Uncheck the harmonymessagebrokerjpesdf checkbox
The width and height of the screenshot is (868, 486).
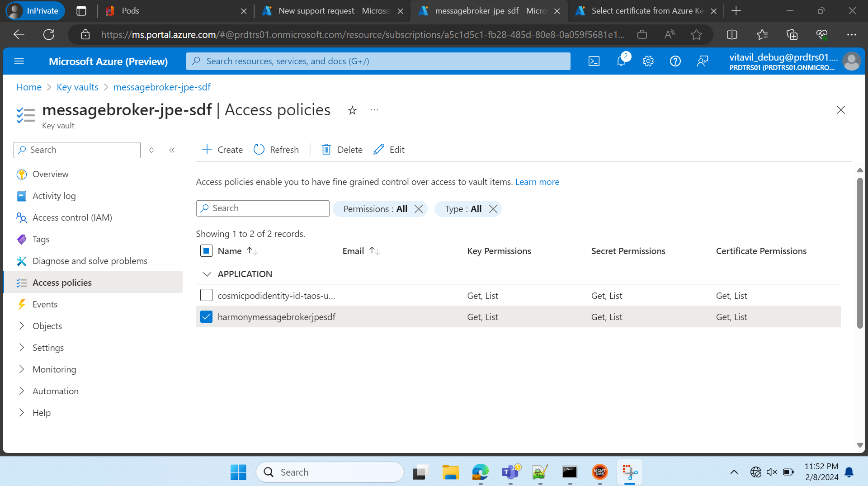pos(206,317)
